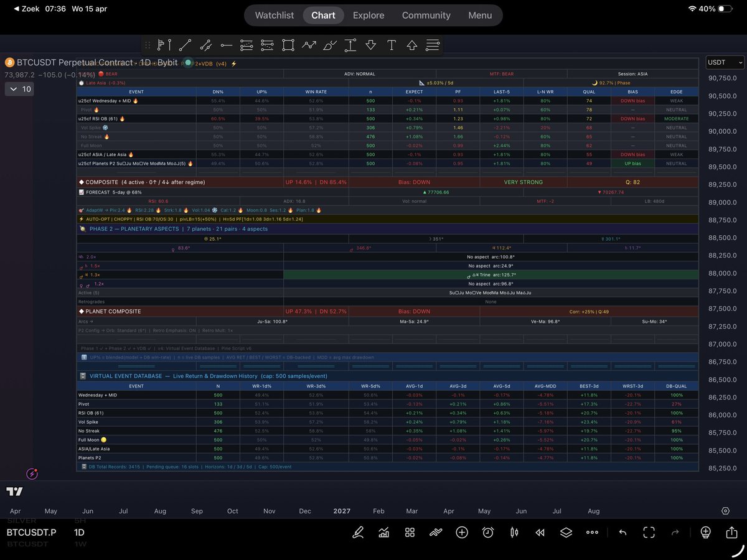Select the parallel channel drawing tool
The image size is (747, 560).
(x=205, y=45)
